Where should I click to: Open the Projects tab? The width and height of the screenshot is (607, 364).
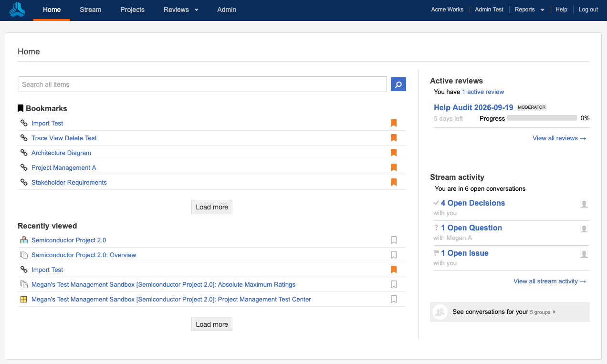click(x=132, y=10)
